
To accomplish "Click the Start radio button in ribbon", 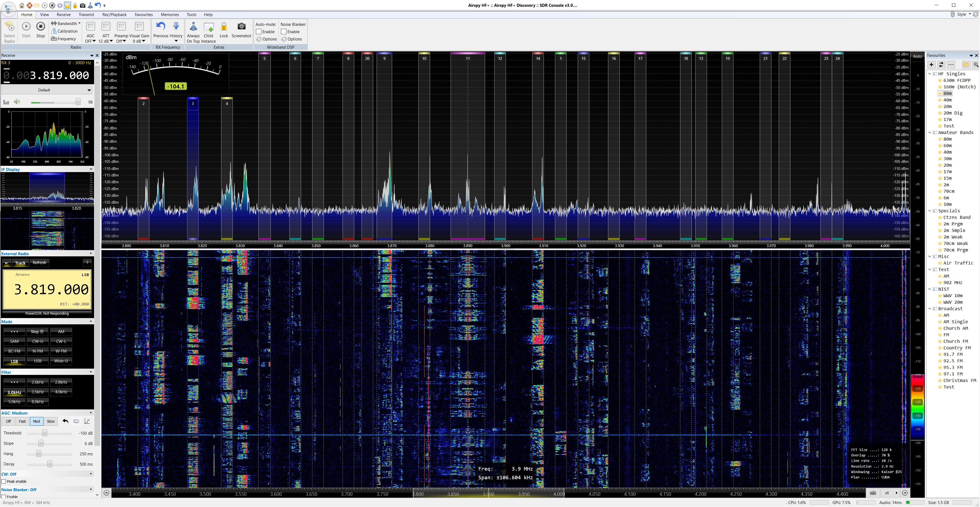I will tap(26, 30).
